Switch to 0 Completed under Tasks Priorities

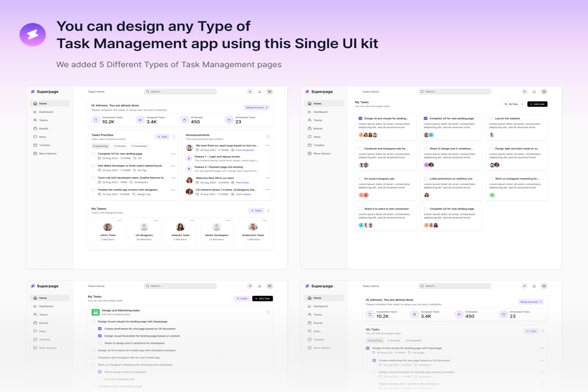tap(139, 146)
